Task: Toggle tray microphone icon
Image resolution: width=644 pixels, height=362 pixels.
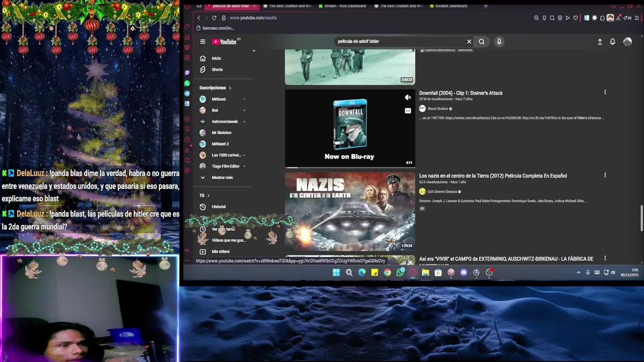Action: pos(587,273)
